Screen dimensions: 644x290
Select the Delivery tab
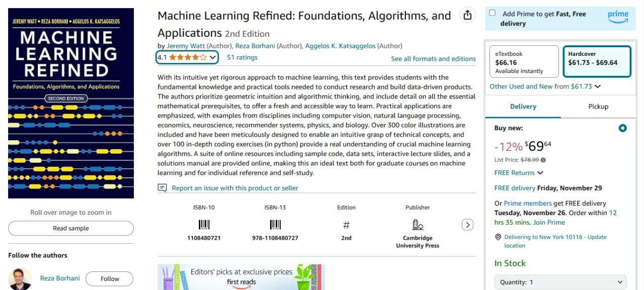point(523,107)
